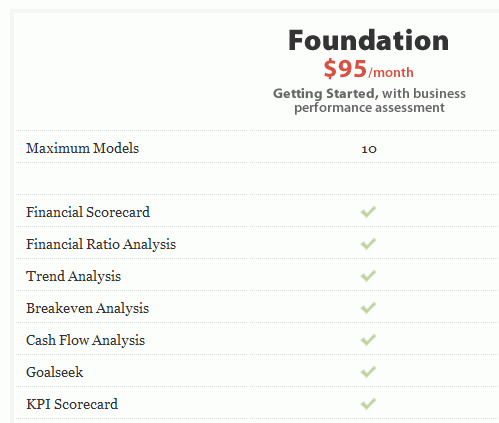499x423 pixels.
Task: Click the KPI Scorecard checkmark icon
Action: (368, 404)
